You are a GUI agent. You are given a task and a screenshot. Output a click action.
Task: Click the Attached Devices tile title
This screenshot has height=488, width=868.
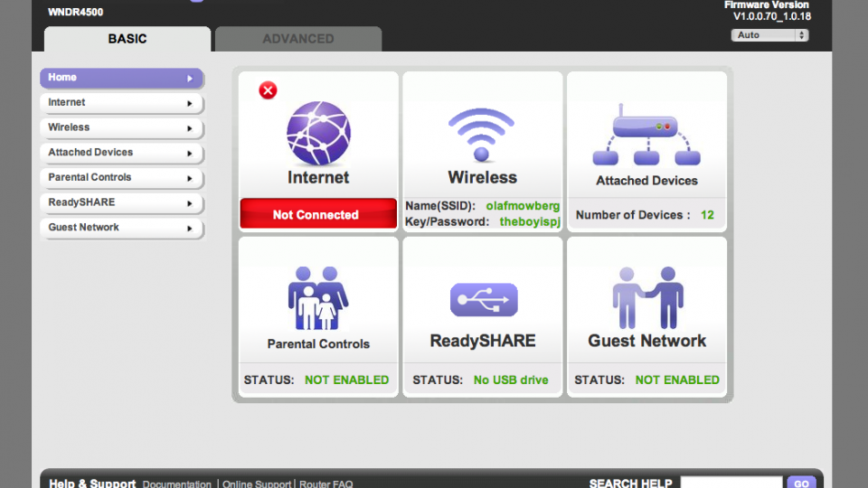click(x=646, y=181)
